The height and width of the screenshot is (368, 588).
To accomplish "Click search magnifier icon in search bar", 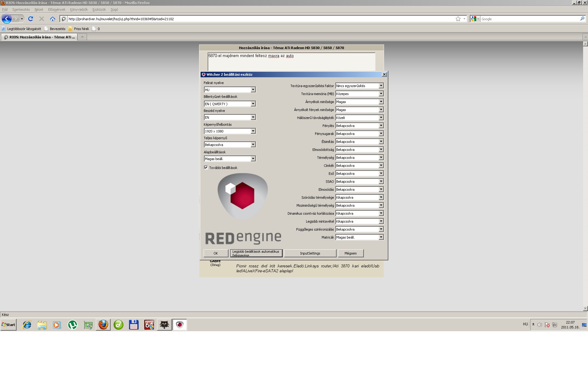I will (582, 19).
